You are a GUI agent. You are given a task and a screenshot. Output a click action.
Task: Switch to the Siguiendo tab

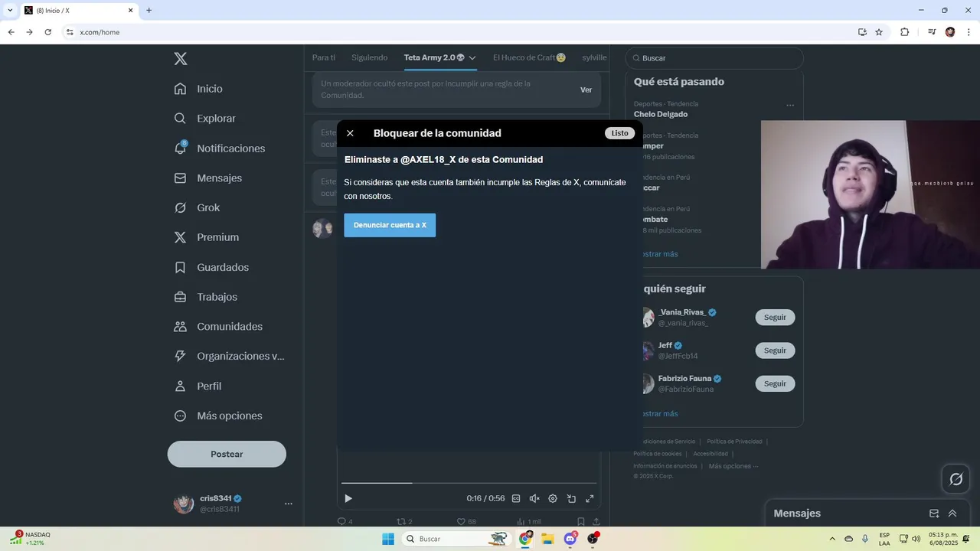tap(369, 57)
